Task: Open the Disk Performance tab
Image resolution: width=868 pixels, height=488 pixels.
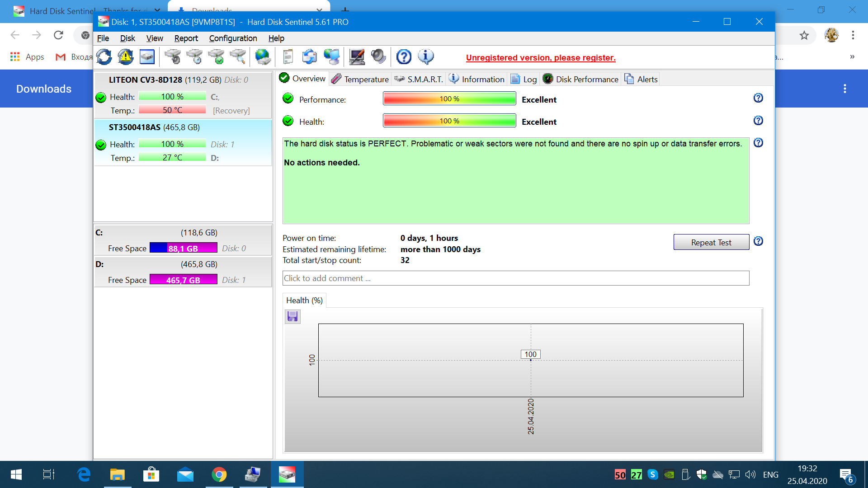Action: [580, 79]
